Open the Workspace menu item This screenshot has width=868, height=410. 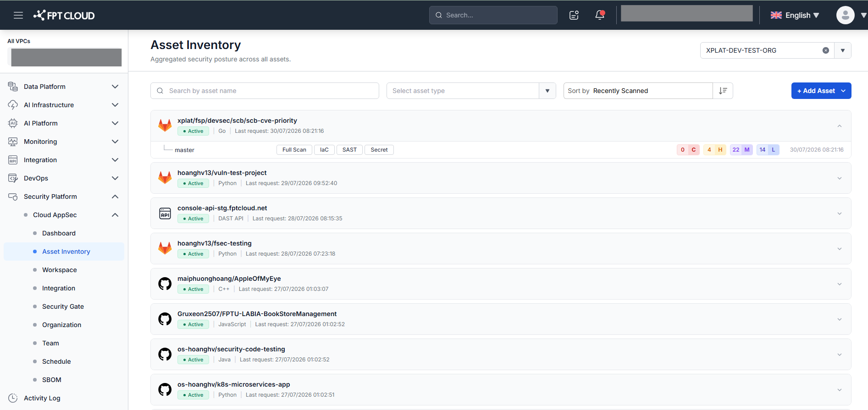(60, 270)
